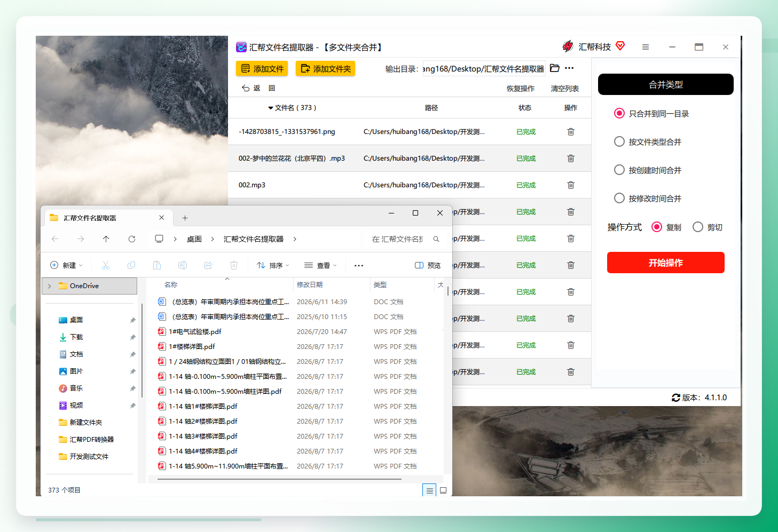Go up one folder level in Explorer
The width and height of the screenshot is (778, 532).
coord(106,239)
